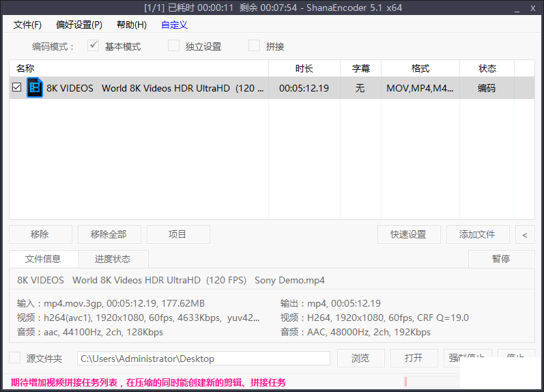Open 快速设置
Screen dimensions: 544x392
click(x=409, y=235)
